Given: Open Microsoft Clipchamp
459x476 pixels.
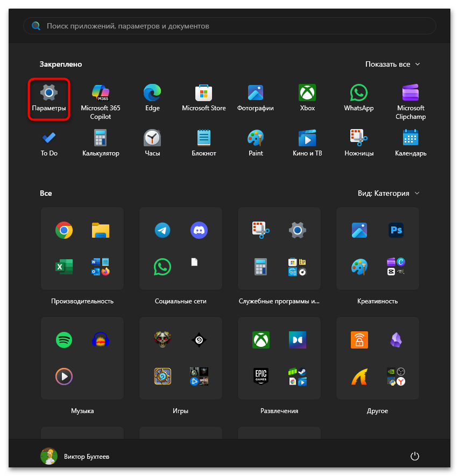Looking at the screenshot, I should coord(411,102).
